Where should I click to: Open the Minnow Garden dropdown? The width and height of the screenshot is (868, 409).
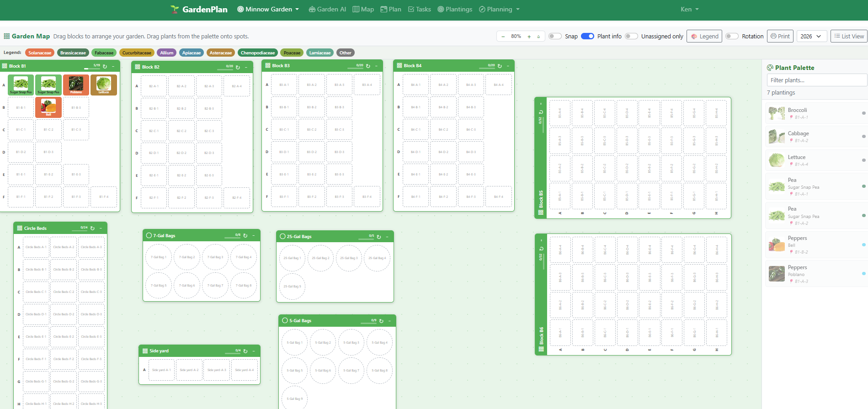268,9
